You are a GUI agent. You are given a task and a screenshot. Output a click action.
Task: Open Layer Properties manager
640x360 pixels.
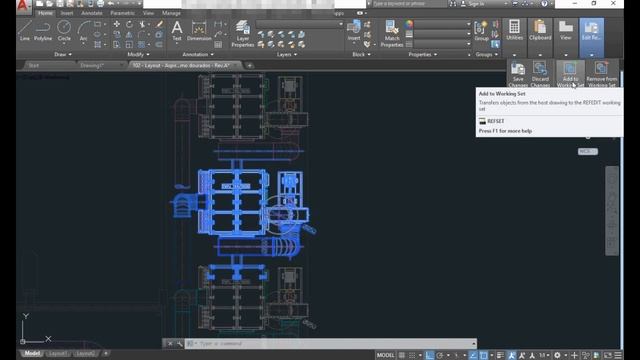243,33
